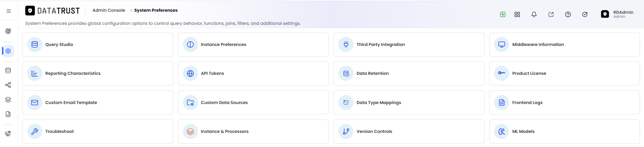644x147 pixels.
Task: Open the Version Controls card
Action: tap(409, 132)
